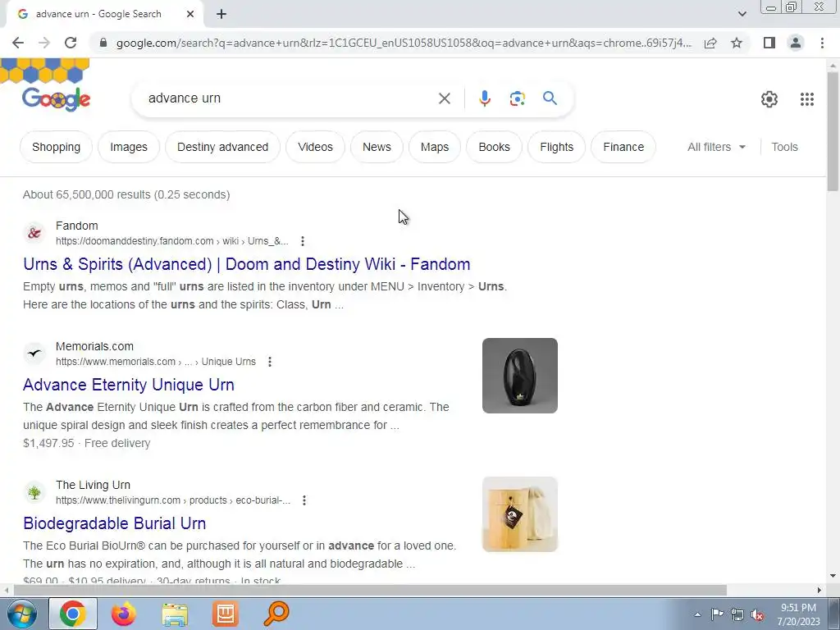Screen dimensions: 840x630
Task: Open a new browser tab
Action: pos(221,15)
